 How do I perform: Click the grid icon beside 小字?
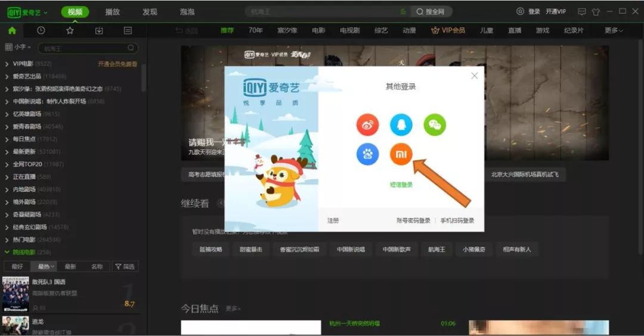[x=8, y=47]
